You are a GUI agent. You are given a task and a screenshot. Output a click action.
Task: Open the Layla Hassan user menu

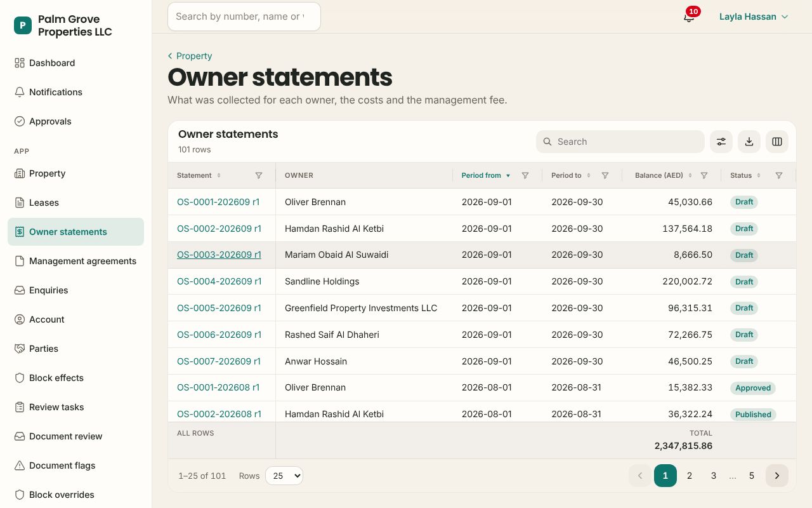754,17
